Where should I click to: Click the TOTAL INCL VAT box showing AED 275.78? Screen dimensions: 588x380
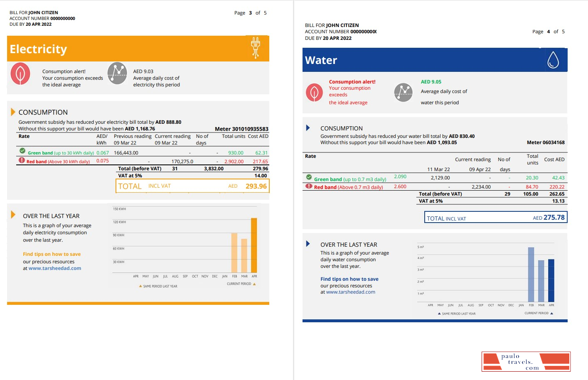[495, 217]
